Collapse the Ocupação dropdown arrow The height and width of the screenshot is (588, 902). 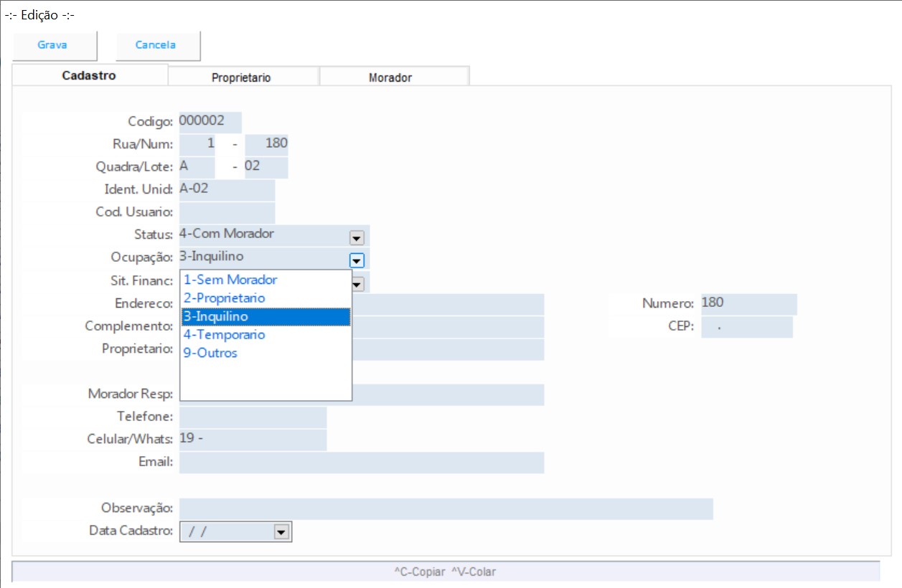tap(357, 260)
